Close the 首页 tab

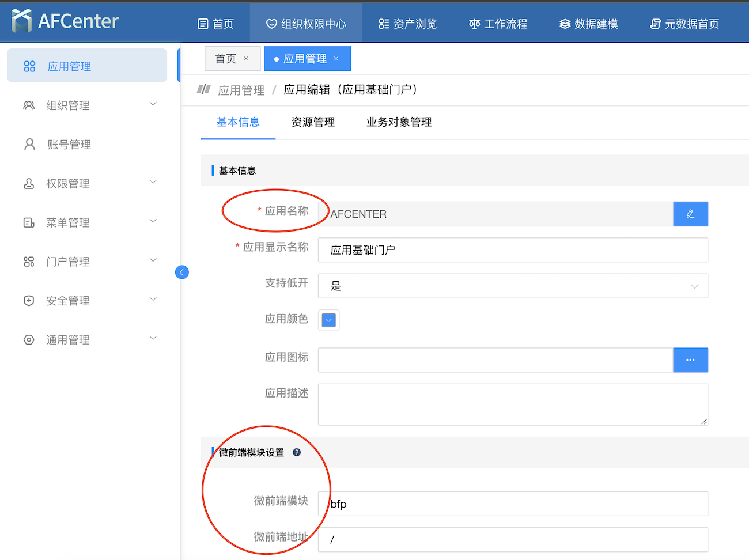[x=245, y=58]
